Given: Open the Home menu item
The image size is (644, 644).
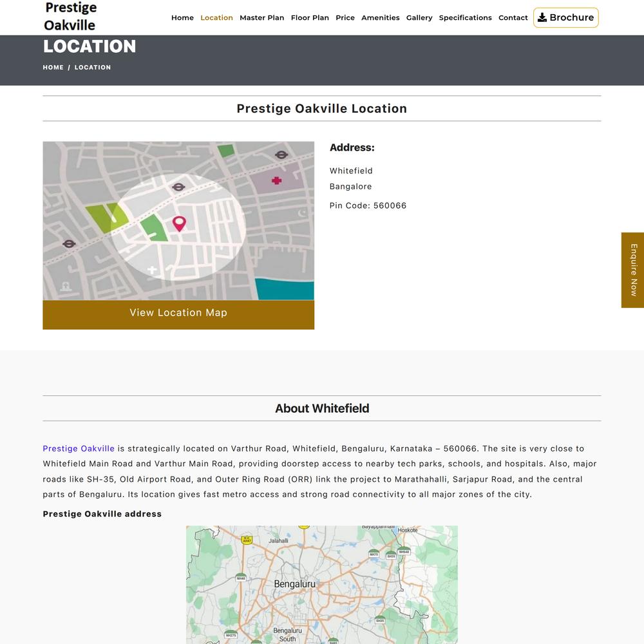Looking at the screenshot, I should tap(182, 17).
